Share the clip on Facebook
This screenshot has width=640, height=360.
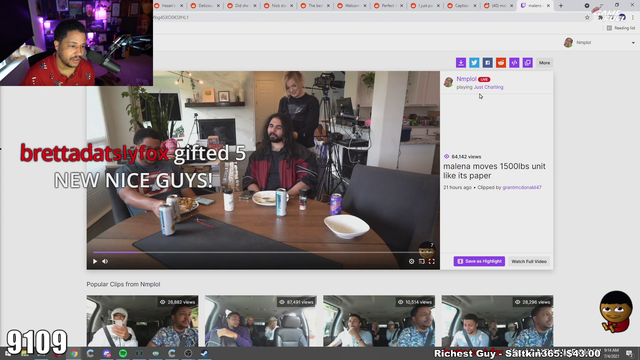487,62
